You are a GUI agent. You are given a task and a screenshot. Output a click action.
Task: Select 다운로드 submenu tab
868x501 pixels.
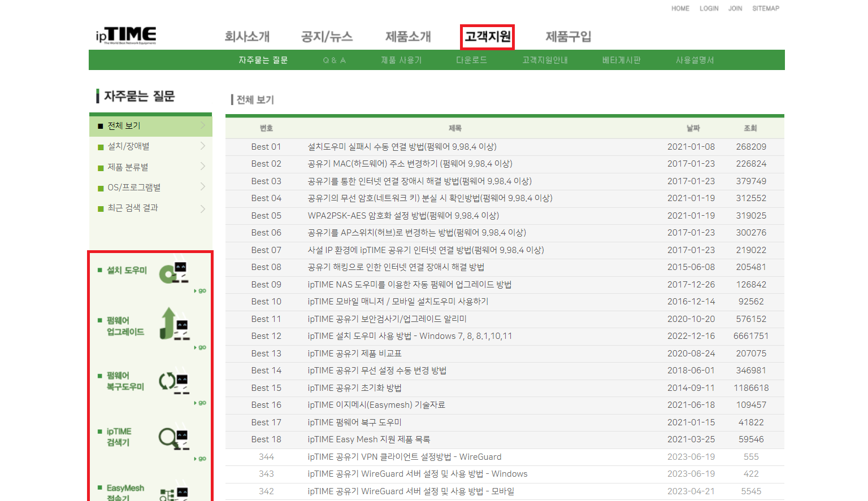pyautogui.click(x=472, y=60)
